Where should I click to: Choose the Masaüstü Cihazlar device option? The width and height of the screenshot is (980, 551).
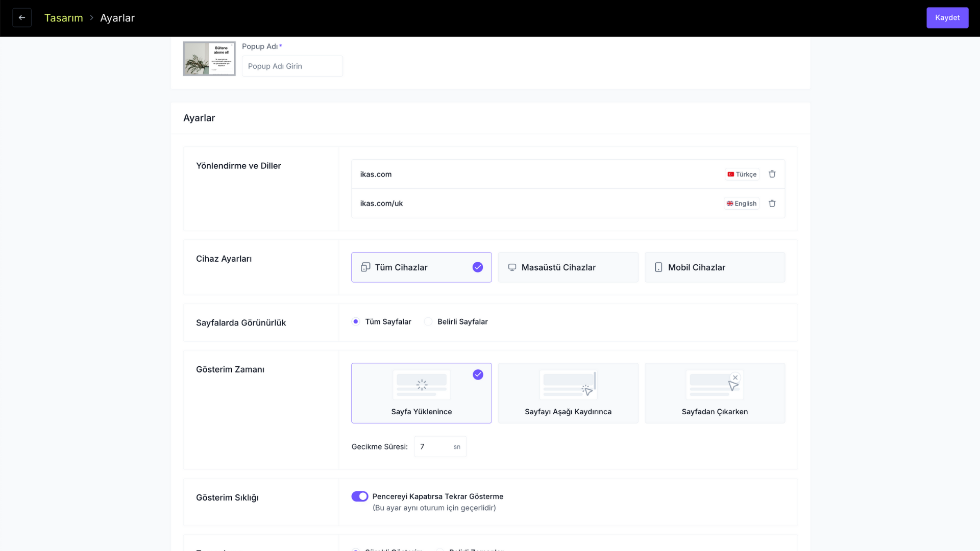[568, 267]
